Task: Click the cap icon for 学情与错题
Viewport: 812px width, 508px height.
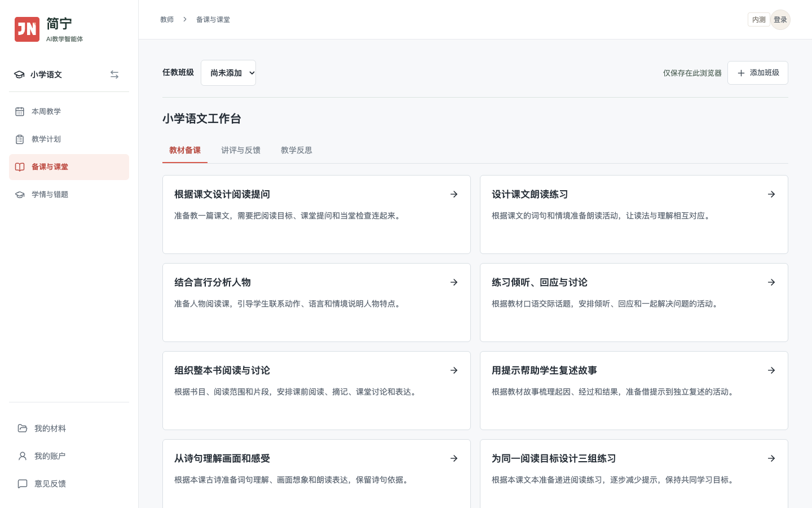Action: pos(20,195)
